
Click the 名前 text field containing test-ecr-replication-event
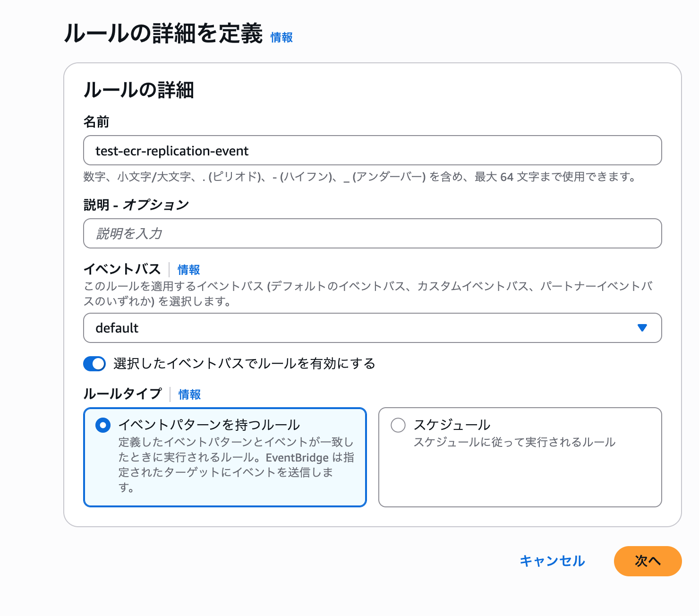coord(372,151)
